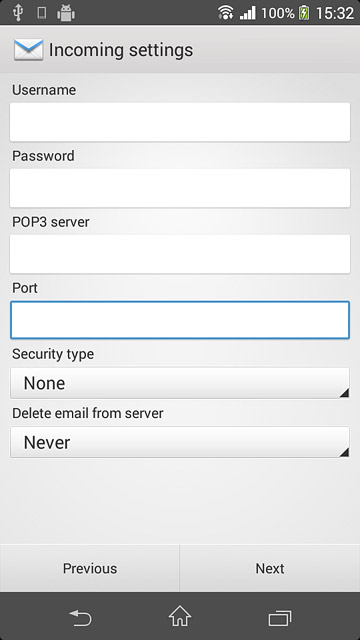Select the POP3 server text field

pyautogui.click(x=180, y=254)
